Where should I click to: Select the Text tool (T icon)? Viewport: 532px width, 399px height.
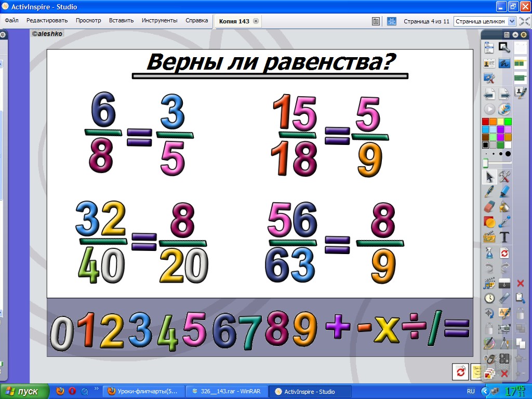[x=504, y=237]
